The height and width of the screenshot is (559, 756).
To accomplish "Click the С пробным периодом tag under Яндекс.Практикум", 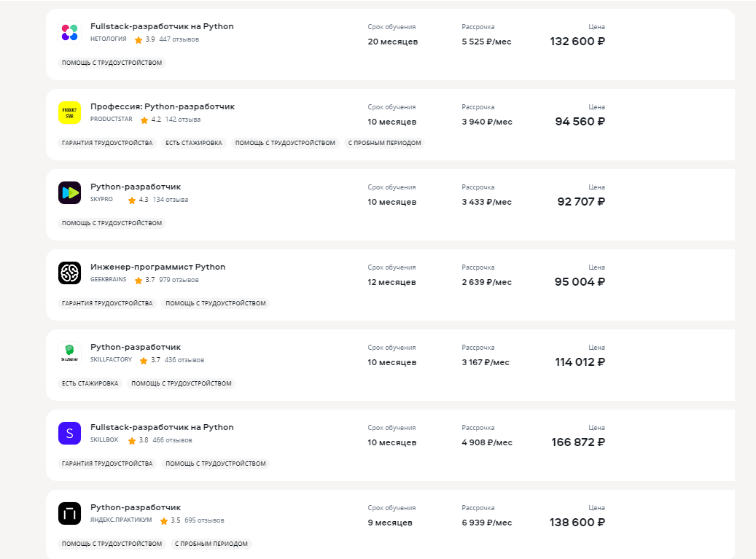I will (211, 544).
